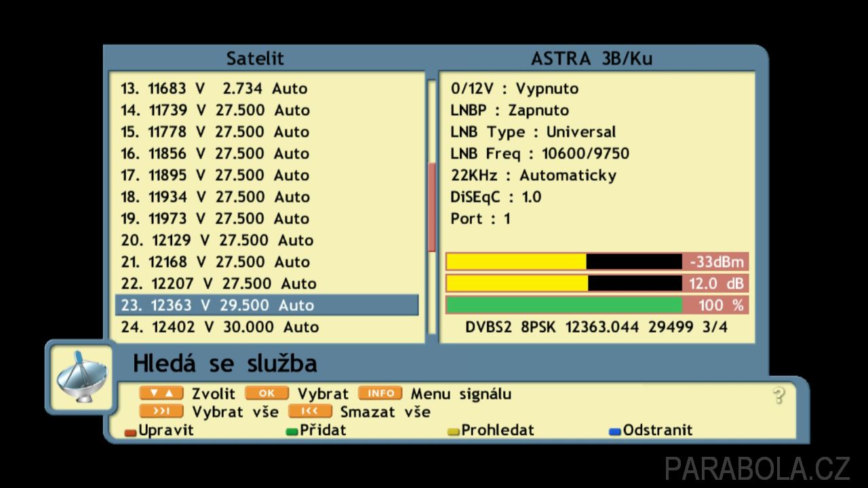This screenshot has height=488, width=868.
Task: Select highlighted transponder 23. 12363 V 29.500
Action: tap(267, 305)
